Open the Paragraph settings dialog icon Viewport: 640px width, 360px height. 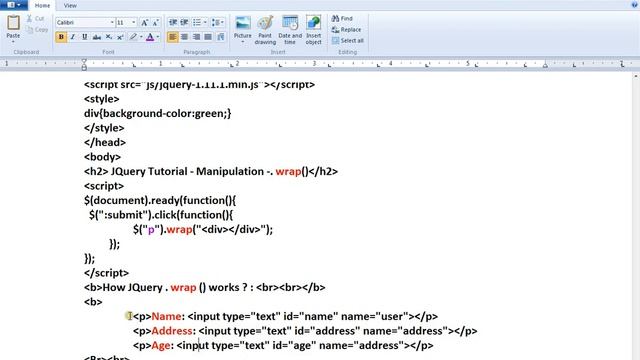click(x=221, y=37)
